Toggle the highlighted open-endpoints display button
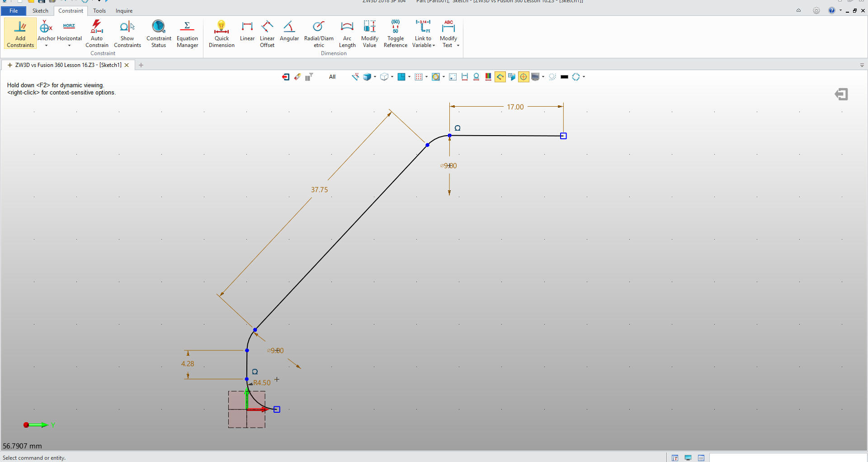This screenshot has width=868, height=462. coord(500,77)
